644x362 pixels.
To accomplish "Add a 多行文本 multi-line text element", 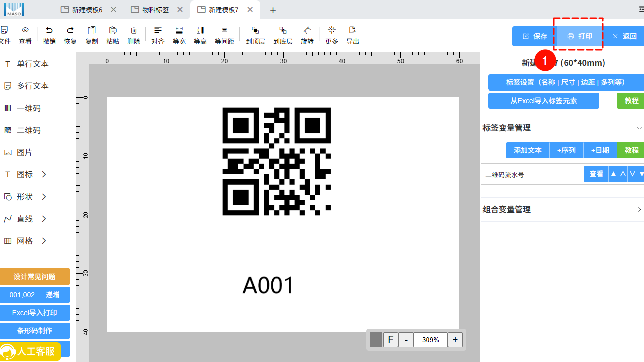I will click(26, 86).
